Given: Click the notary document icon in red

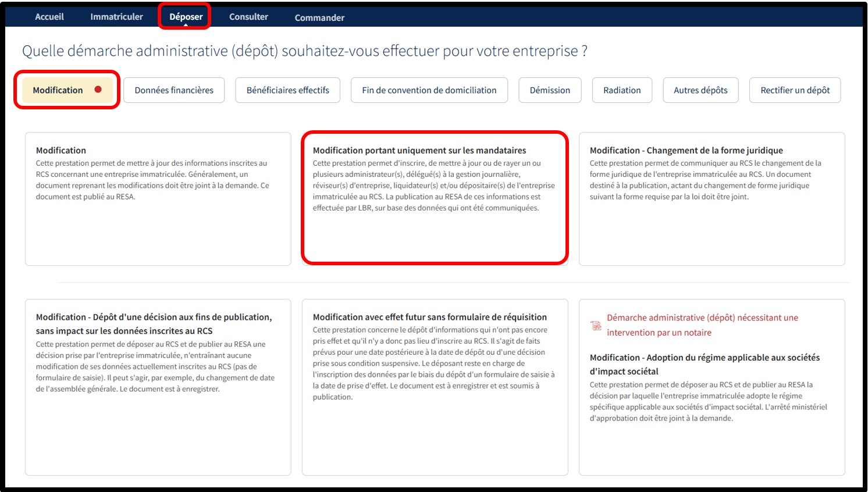Looking at the screenshot, I should tap(596, 326).
